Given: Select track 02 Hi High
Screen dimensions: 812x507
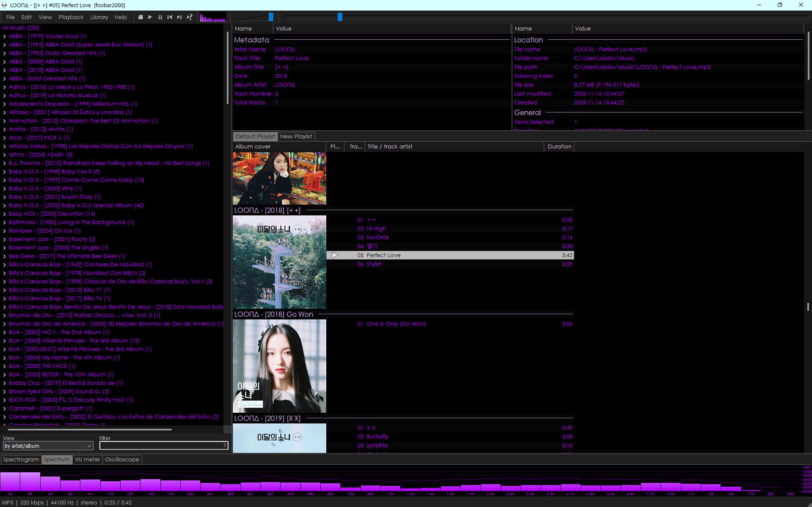Looking at the screenshot, I should 450,229.
